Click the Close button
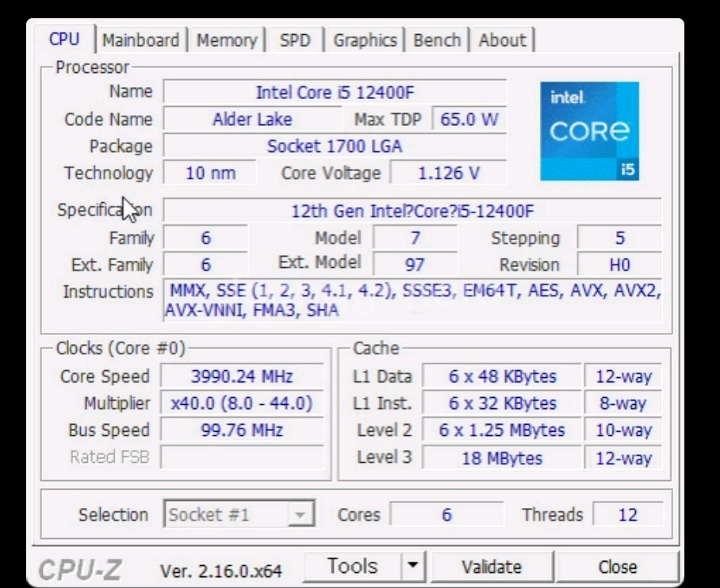The image size is (720, 588). coord(618,567)
